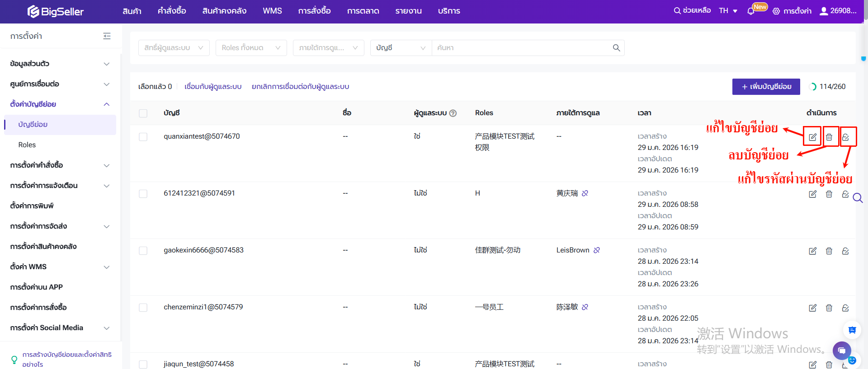
Task: Click the เพิ่มบัญชีย่อย button
Action: 766,87
